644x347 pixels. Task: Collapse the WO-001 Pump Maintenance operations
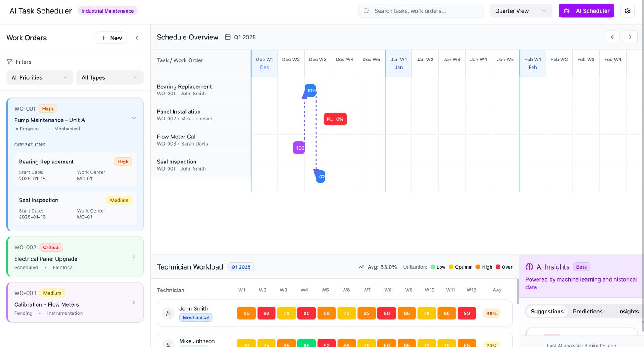[133, 118]
